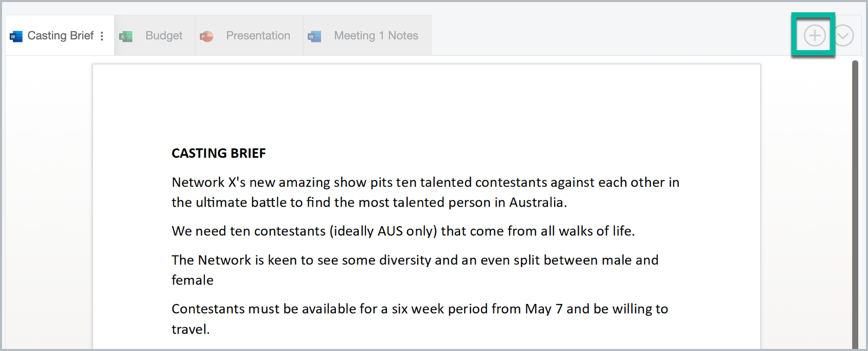Switch to the Budget tab
The image size is (868, 351).
[155, 35]
